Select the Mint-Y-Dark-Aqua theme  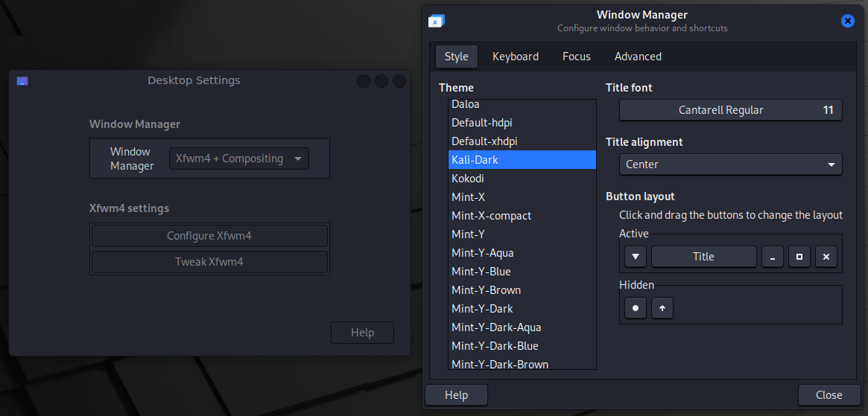(522, 327)
